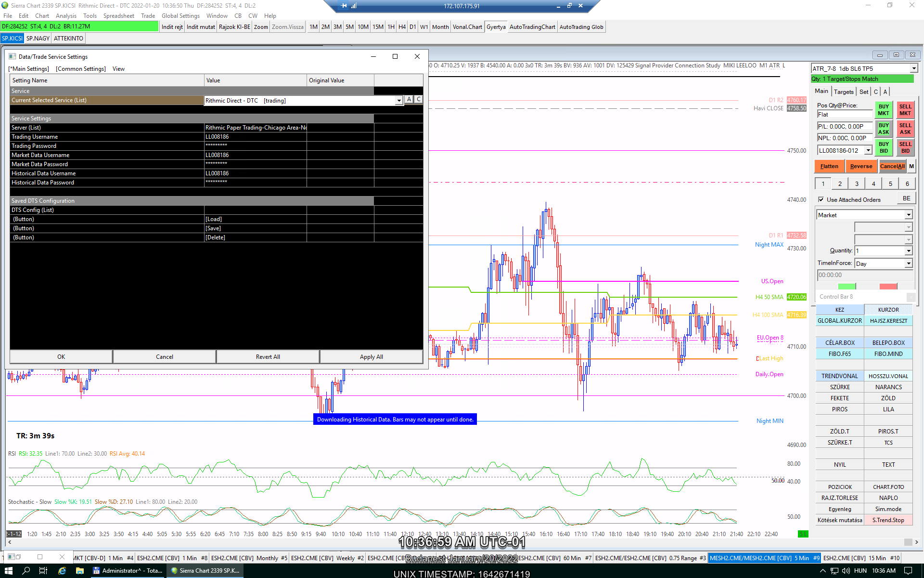
Task: Click the 00:00:00 time field
Action: point(865,275)
